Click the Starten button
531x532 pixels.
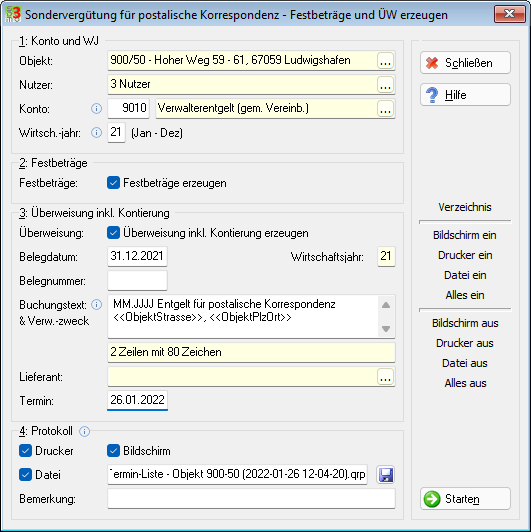coord(465,499)
